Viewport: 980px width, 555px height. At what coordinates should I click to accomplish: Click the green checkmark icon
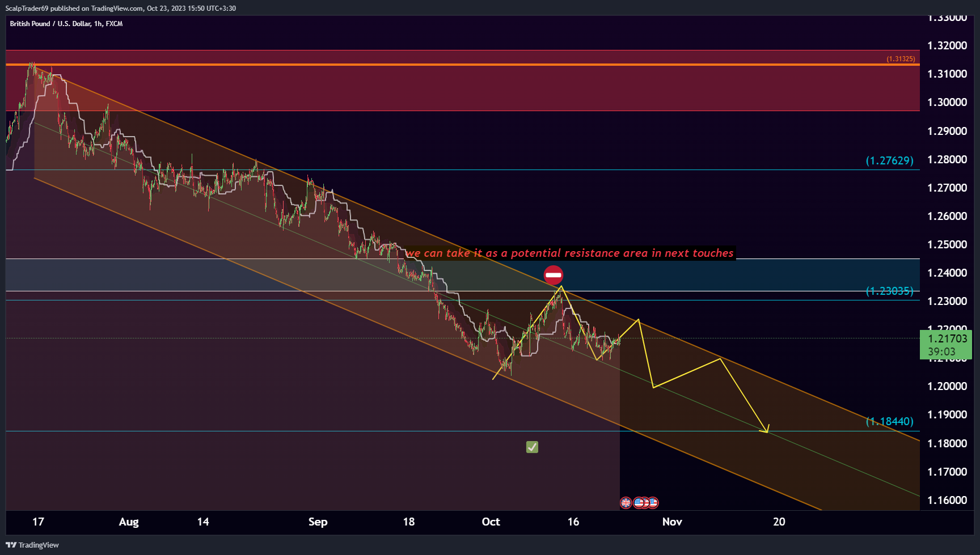[532, 447]
